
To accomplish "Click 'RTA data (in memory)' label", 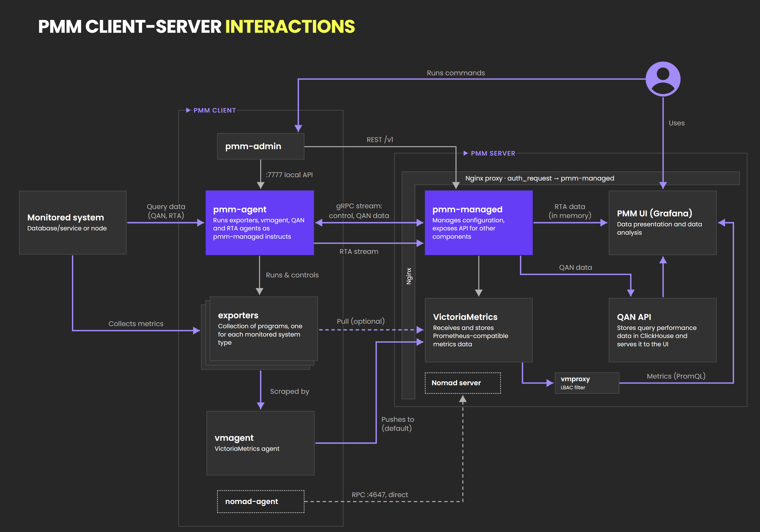I will coord(570,211).
